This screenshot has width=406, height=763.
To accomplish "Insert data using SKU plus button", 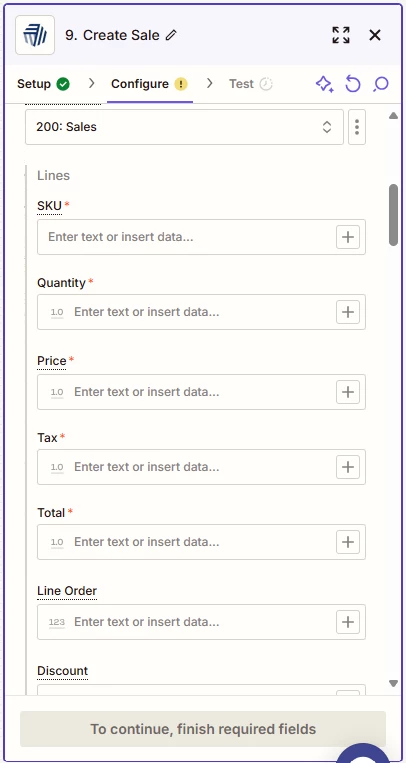I will tap(348, 237).
